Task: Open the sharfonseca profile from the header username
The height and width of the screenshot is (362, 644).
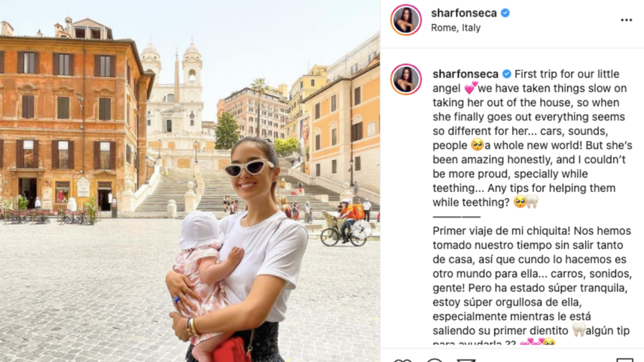Action: coord(464,13)
